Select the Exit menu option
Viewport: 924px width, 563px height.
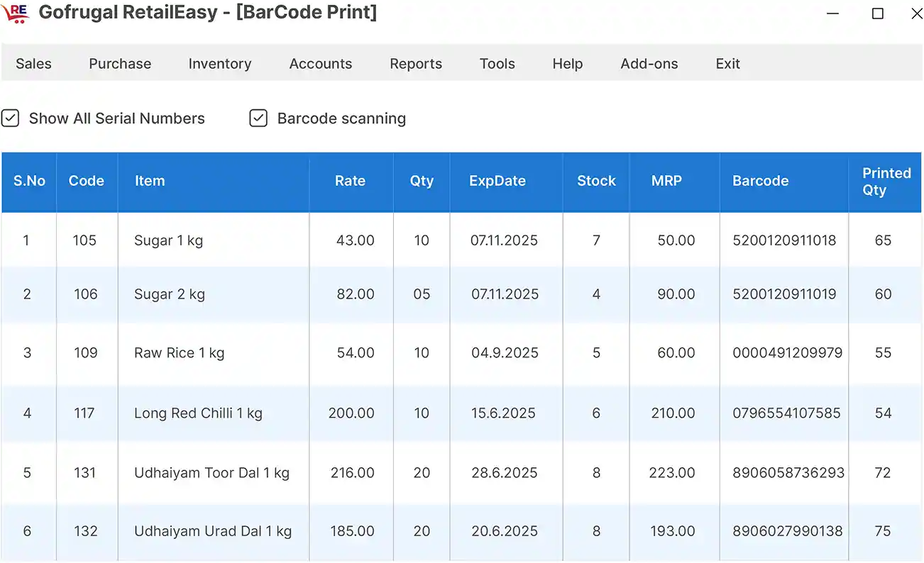727,63
